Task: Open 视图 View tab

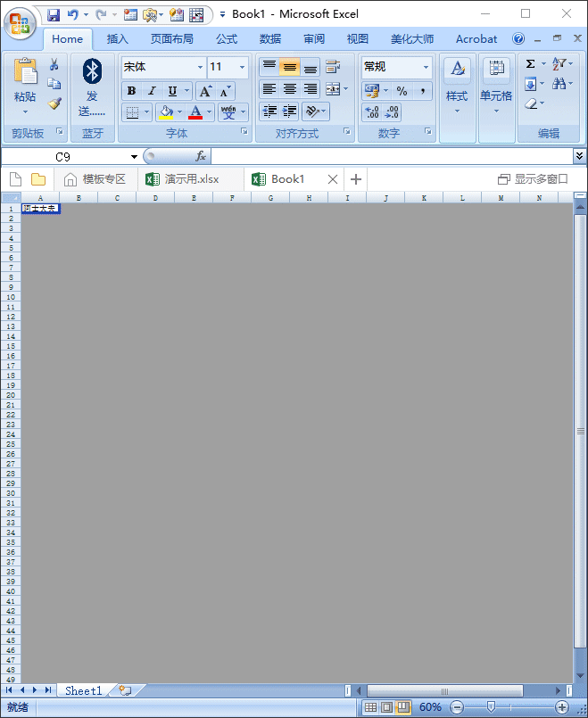Action: click(358, 39)
